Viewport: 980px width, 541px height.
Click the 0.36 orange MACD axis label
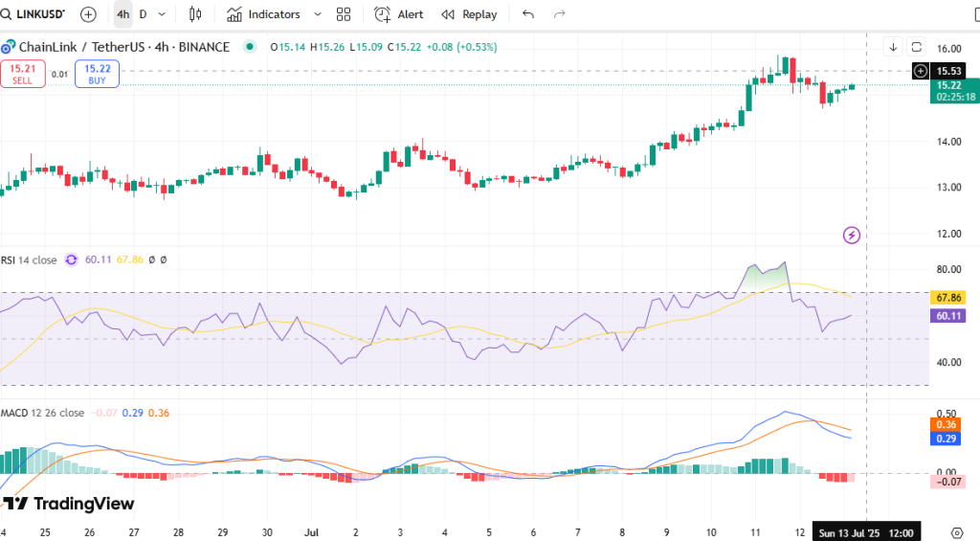pos(945,425)
